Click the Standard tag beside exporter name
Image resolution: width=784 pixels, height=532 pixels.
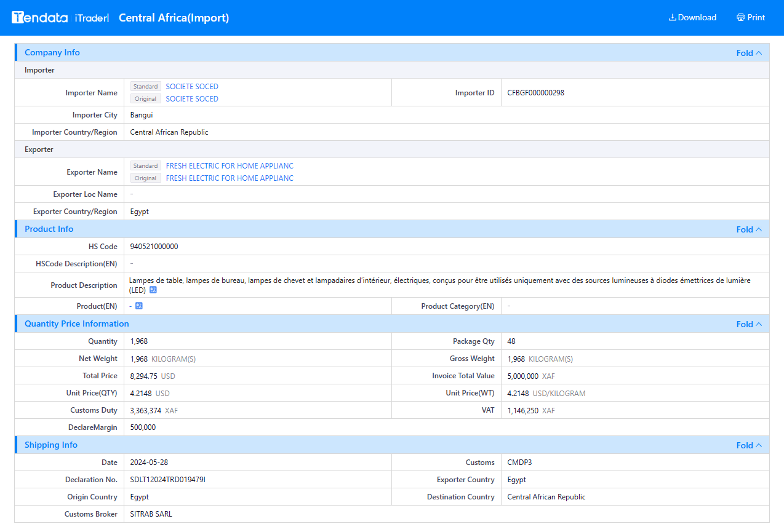146,166
